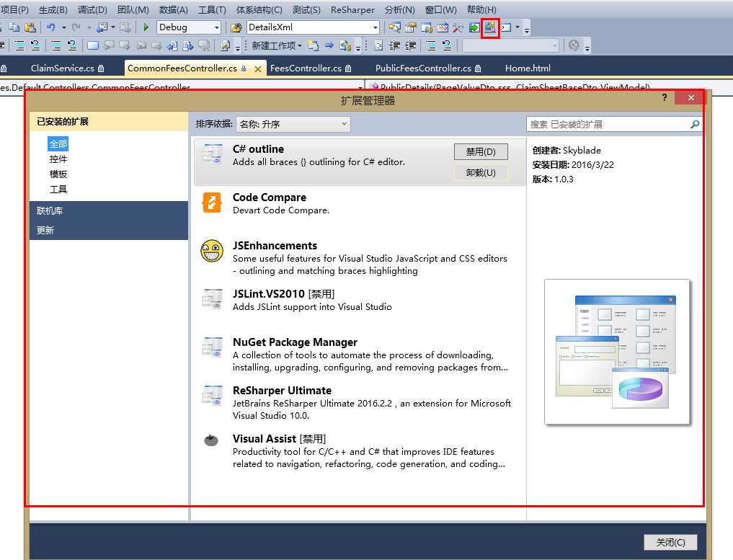Click 禁用(D) button for C# outline
The height and width of the screenshot is (560, 733).
481,152
